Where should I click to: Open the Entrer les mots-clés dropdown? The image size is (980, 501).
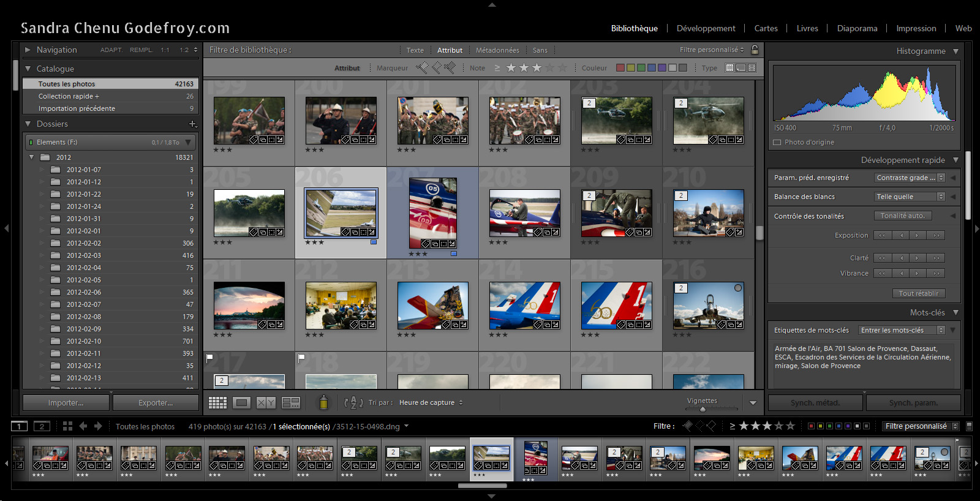click(x=902, y=330)
